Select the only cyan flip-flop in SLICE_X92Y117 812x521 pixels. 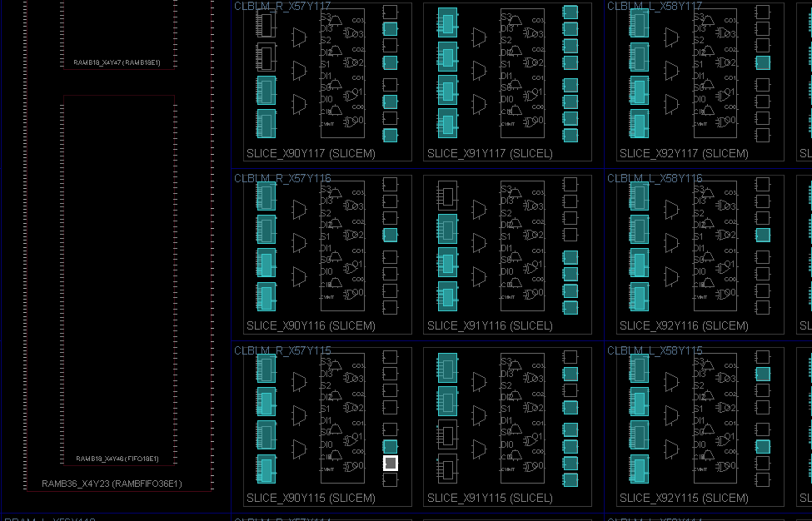[x=763, y=62]
